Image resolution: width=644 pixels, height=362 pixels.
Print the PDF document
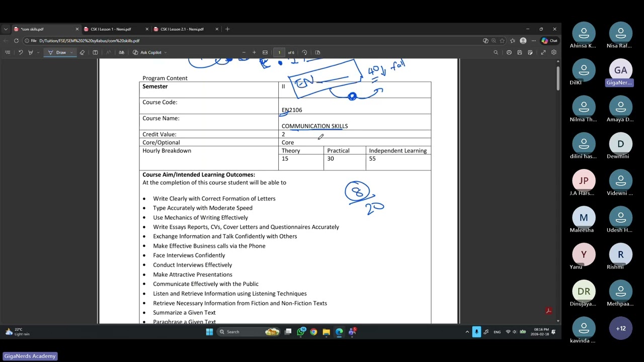point(509,52)
